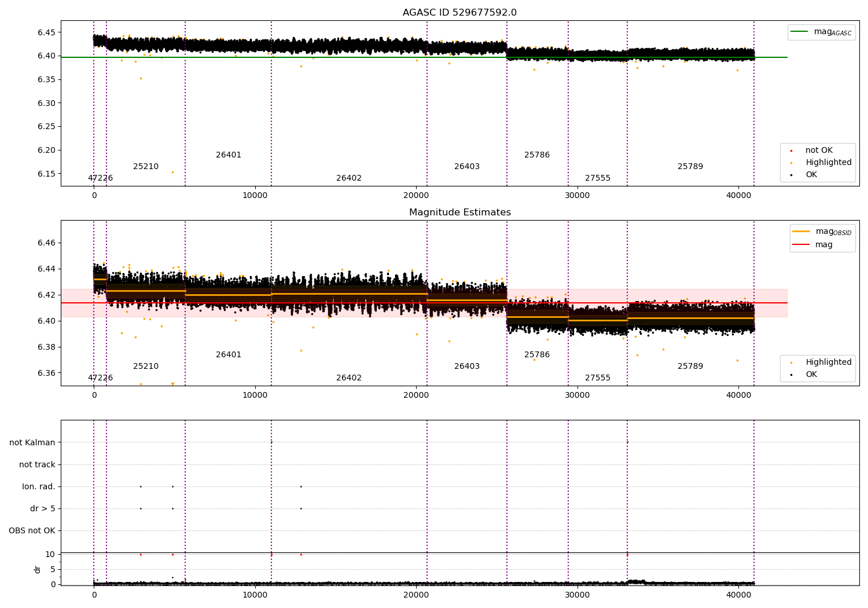
Task: Click obsid label 26403 in the top plot
Action: [x=467, y=167]
